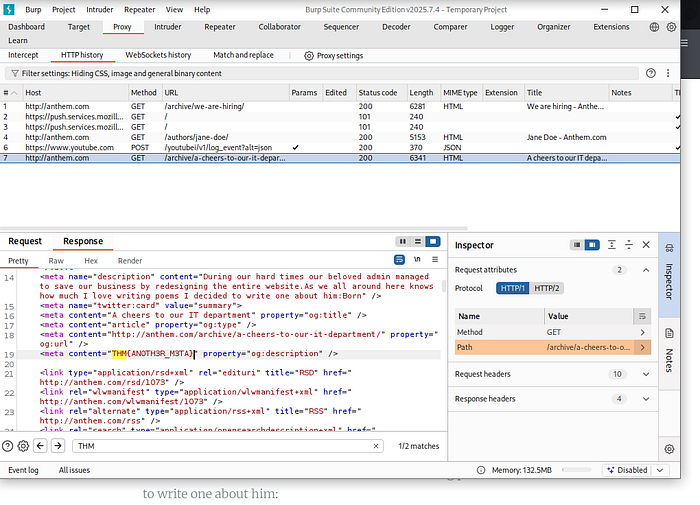Switch Inspector to panel layout icon

click(592, 245)
